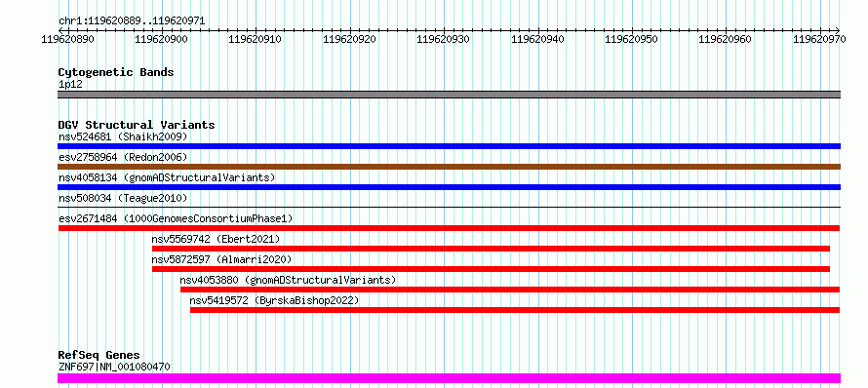The image size is (868, 388).
Task: Click the nsv5569742 (Ebert2021) label
Action: click(x=216, y=239)
